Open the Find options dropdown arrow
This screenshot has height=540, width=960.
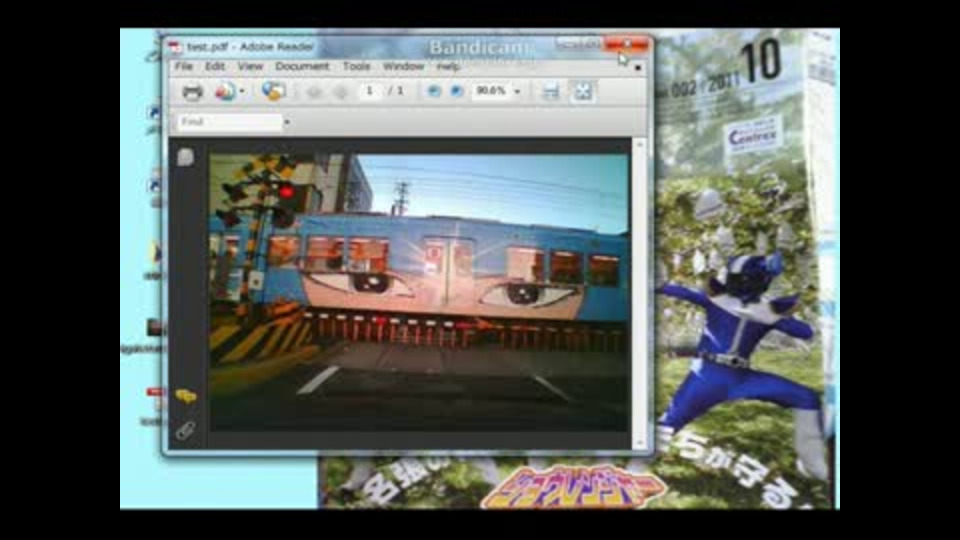coord(287,122)
